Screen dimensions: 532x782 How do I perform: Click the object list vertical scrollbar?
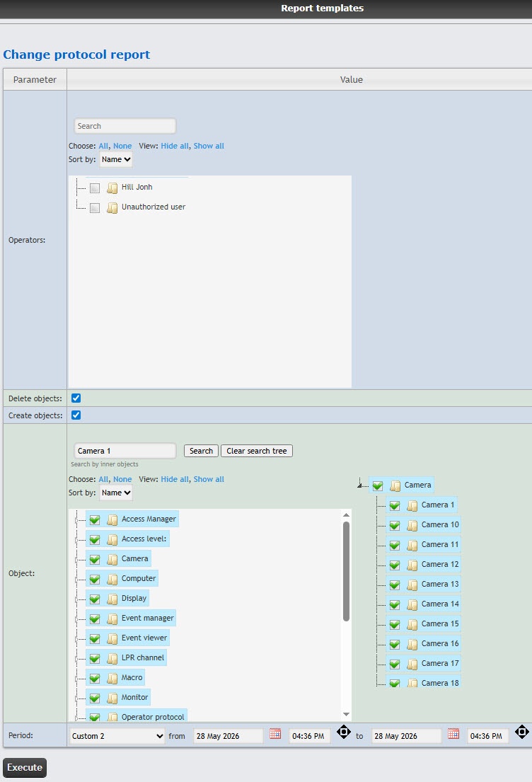[346, 571]
